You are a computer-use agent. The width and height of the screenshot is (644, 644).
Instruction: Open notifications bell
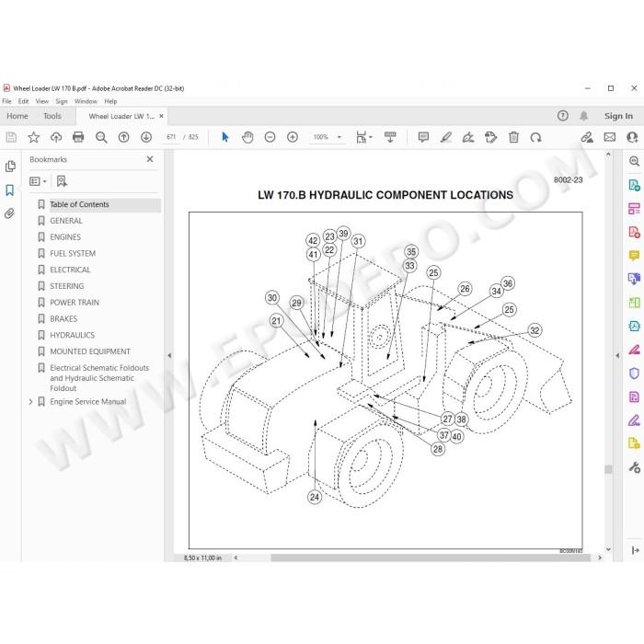(583, 116)
